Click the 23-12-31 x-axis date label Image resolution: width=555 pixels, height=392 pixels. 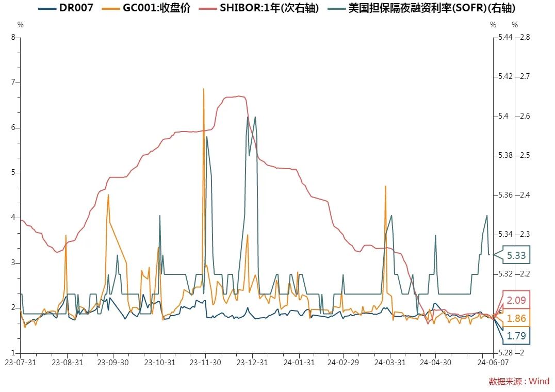252,362
